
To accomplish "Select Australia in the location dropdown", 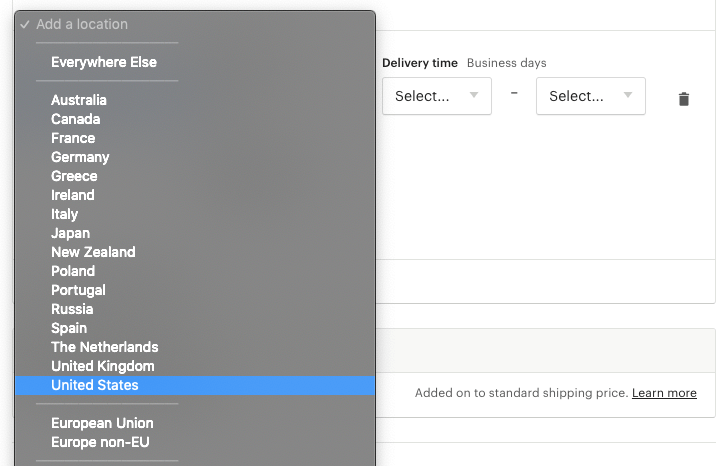I will pyautogui.click(x=195, y=100).
